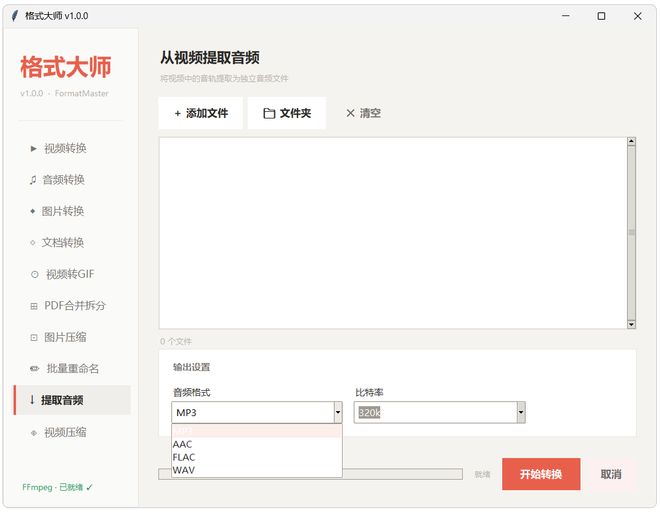Collapse the 音频格式 dropdown via its arrow
660x513 pixels.
(338, 412)
